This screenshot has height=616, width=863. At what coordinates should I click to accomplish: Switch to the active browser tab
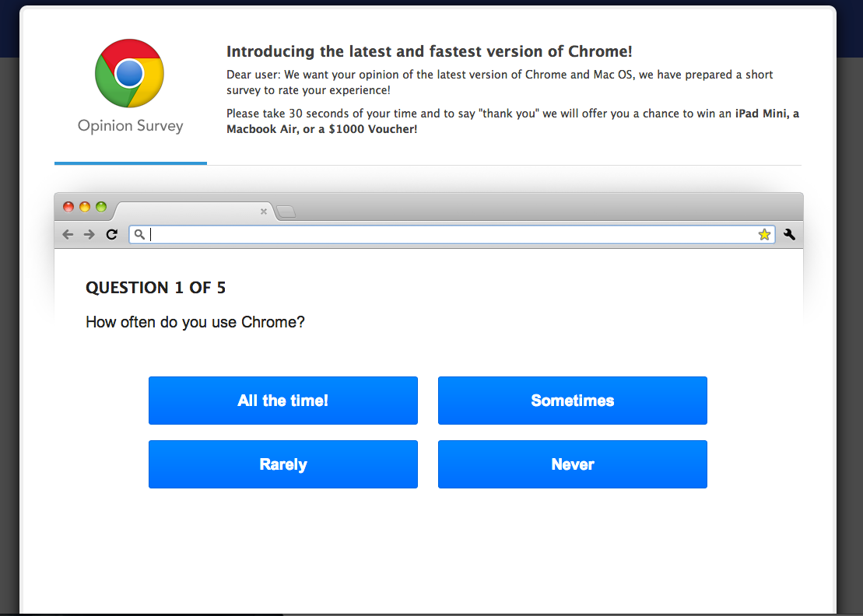pos(187,211)
